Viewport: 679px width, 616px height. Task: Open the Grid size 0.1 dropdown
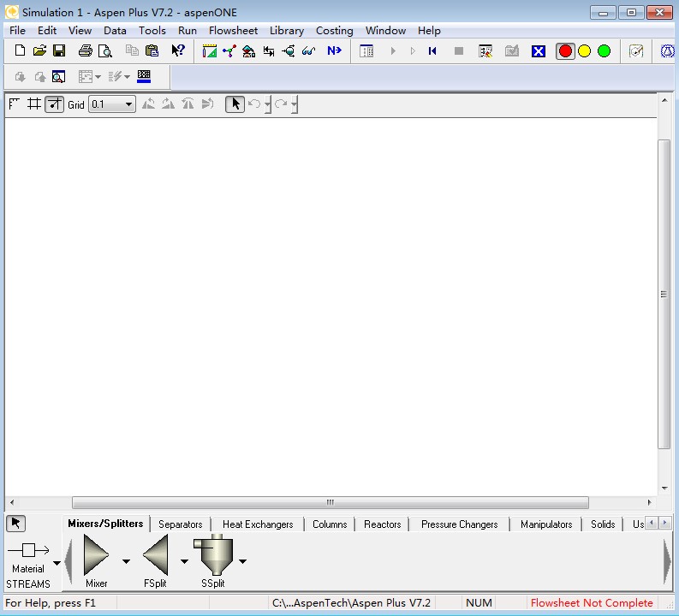[129, 104]
